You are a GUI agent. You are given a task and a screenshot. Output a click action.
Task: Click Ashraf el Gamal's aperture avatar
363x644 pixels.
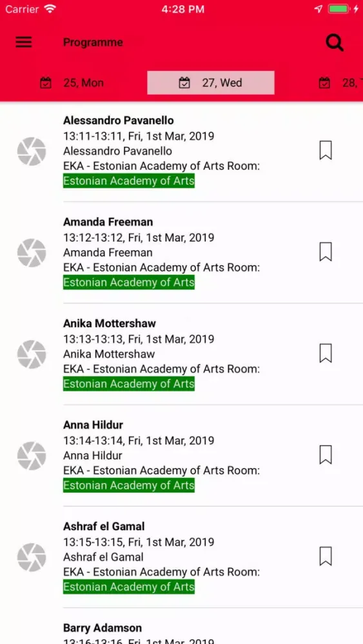[x=32, y=557]
